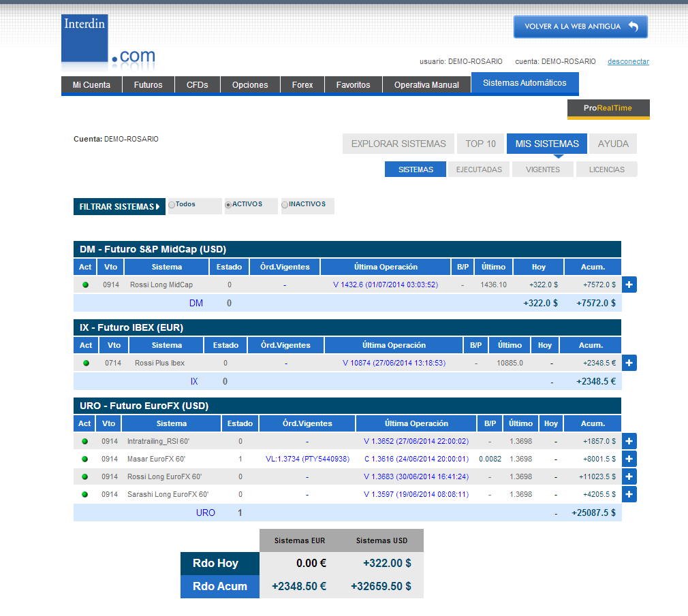This screenshot has width=688, height=616.
Task: Click the desconectar link
Action: tap(628, 61)
